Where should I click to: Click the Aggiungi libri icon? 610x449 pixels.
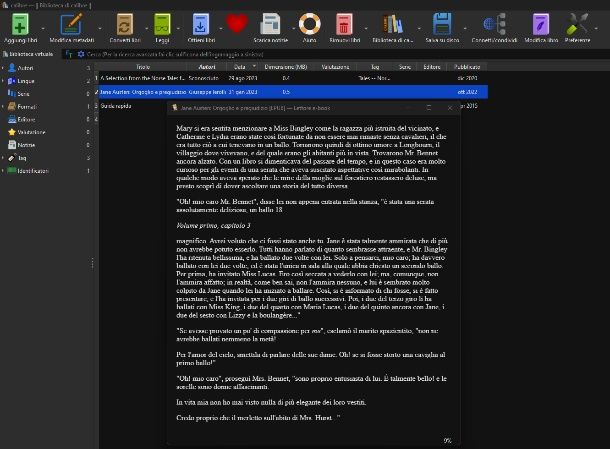[x=20, y=24]
